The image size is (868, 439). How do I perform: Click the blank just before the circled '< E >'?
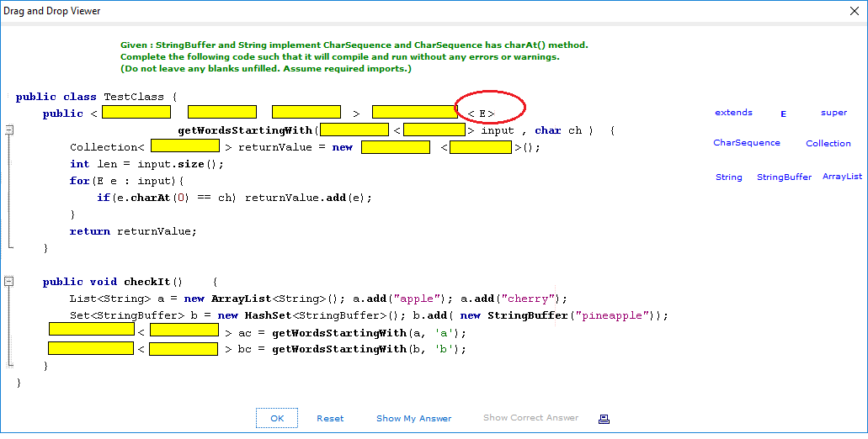pos(414,112)
